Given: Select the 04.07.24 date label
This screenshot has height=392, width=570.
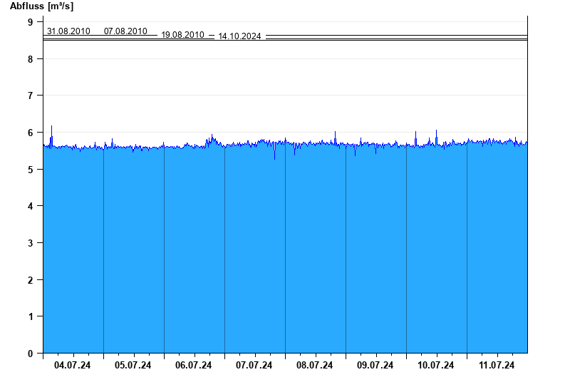Looking at the screenshot, I should 73,366.
